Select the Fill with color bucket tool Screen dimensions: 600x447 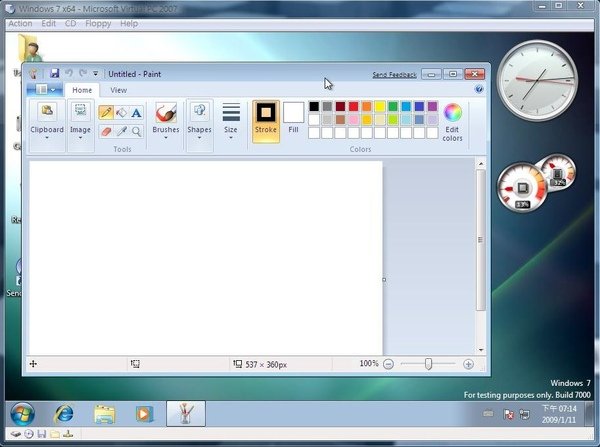[x=121, y=113]
